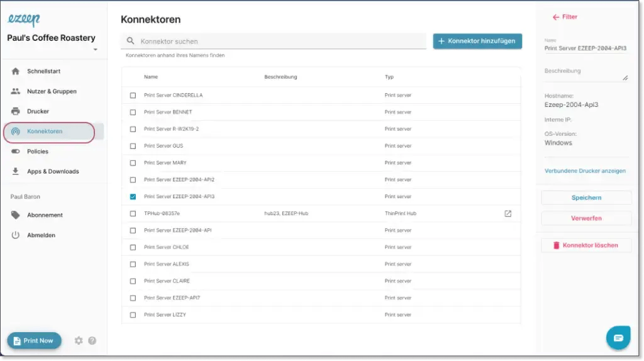Open settings gear icon near Print Now

click(79, 341)
